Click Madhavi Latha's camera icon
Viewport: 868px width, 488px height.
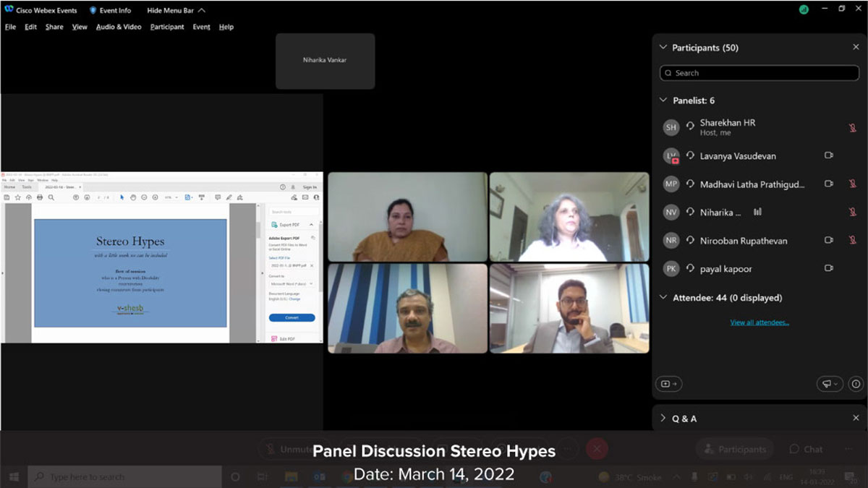(x=829, y=184)
